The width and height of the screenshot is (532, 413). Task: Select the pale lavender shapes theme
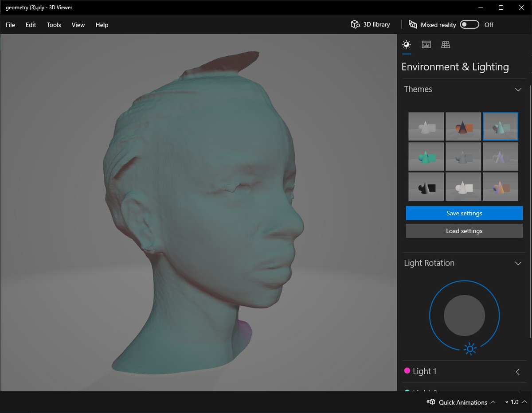point(501,156)
